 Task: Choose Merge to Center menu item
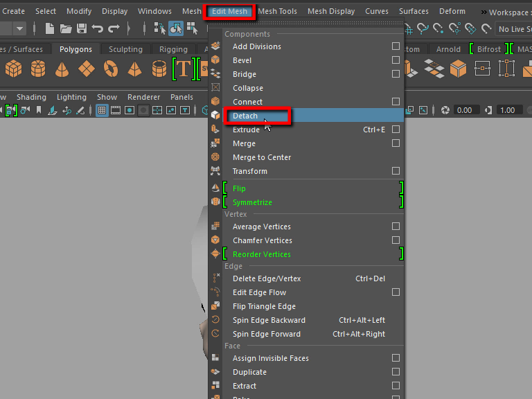[x=262, y=157]
